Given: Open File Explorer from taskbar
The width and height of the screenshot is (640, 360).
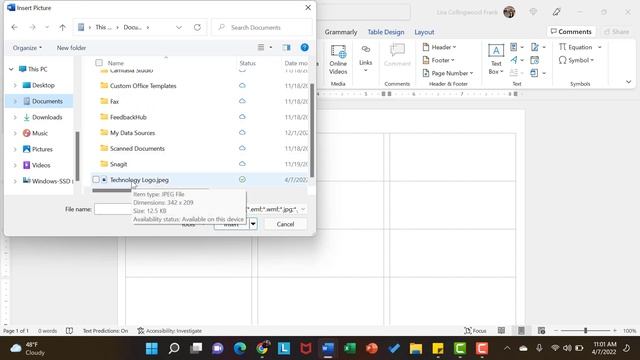Looking at the screenshot, I should click(x=416, y=349).
